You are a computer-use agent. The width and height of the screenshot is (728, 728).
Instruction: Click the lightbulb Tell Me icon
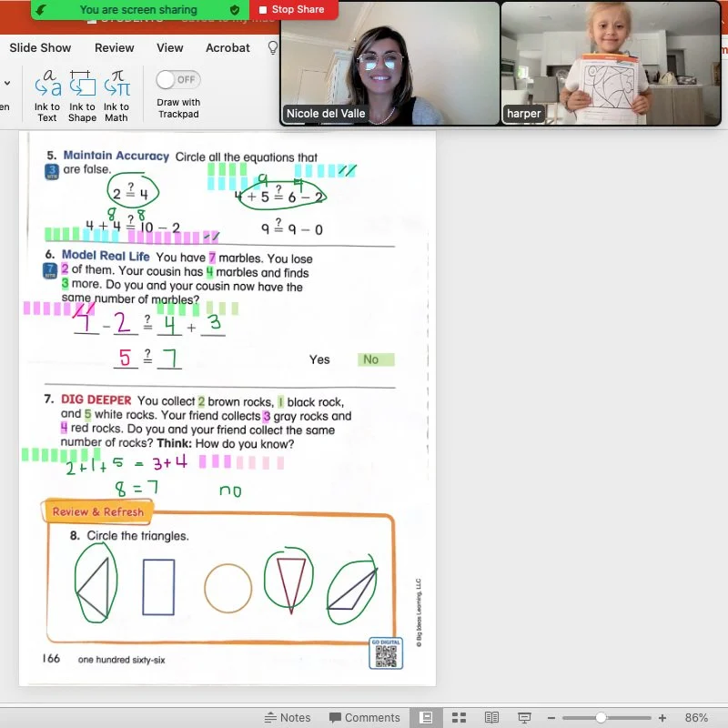point(273,47)
